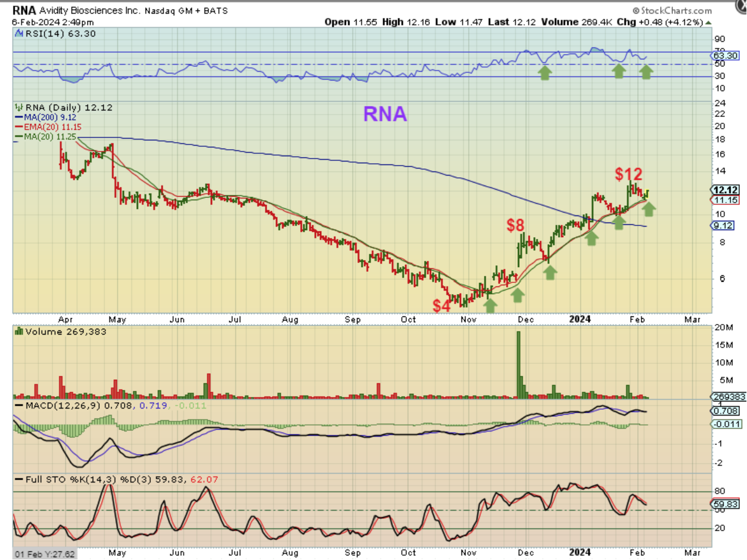Image resolution: width=747 pixels, height=560 pixels.
Task: Click the 90 level on the RSI axis
Action: point(720,39)
